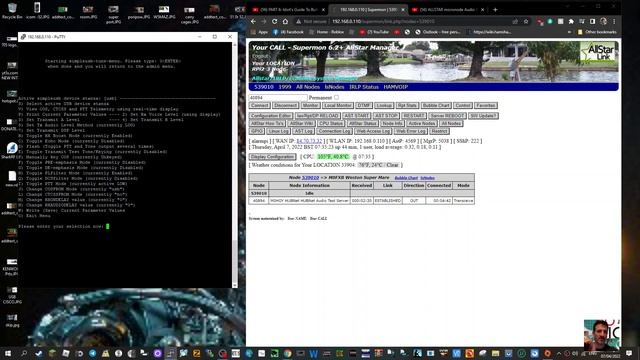The height and width of the screenshot is (360, 640).
Task: Click the Lookup button
Action: click(384, 105)
